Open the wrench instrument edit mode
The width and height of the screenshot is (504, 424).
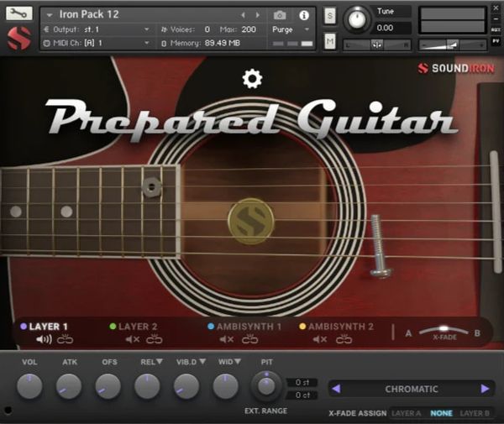click(x=19, y=13)
